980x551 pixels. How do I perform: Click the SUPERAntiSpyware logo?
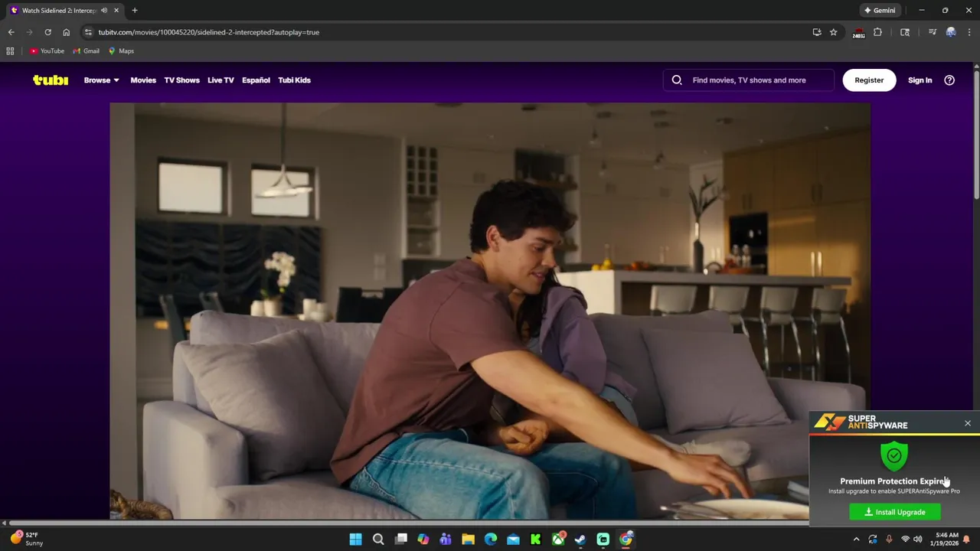pyautogui.click(x=861, y=422)
